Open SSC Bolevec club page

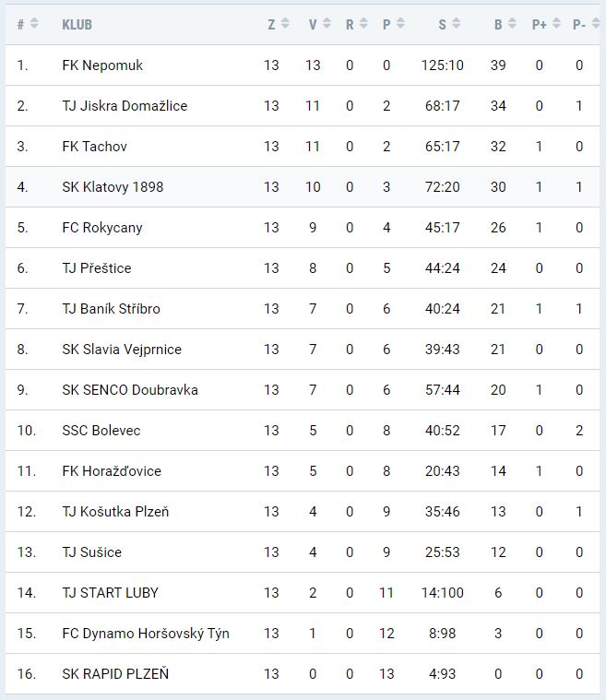pyautogui.click(x=101, y=431)
